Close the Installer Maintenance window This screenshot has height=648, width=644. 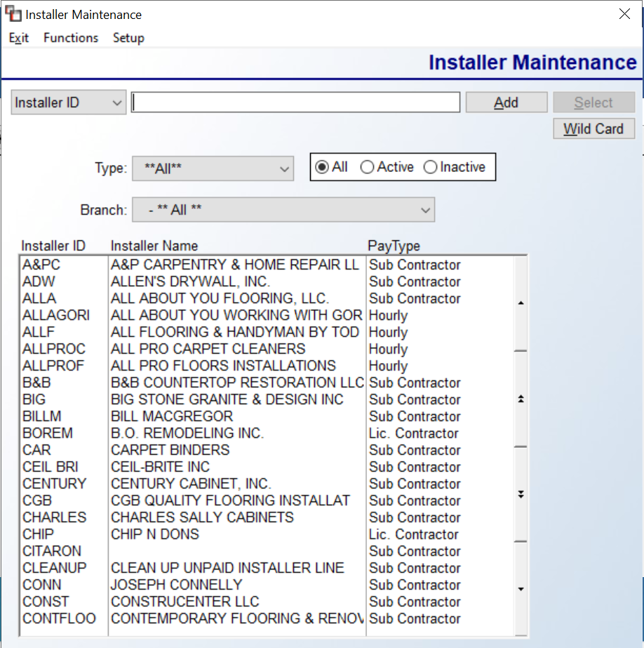click(x=624, y=14)
